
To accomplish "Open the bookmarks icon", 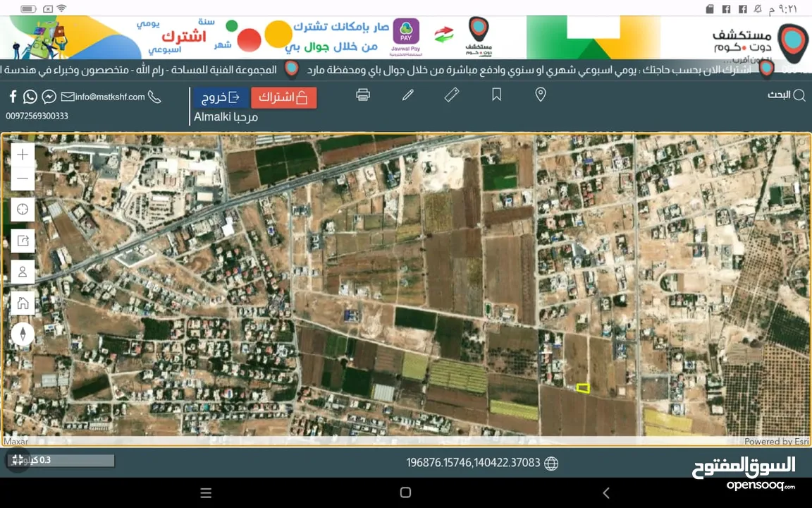I will [496, 95].
